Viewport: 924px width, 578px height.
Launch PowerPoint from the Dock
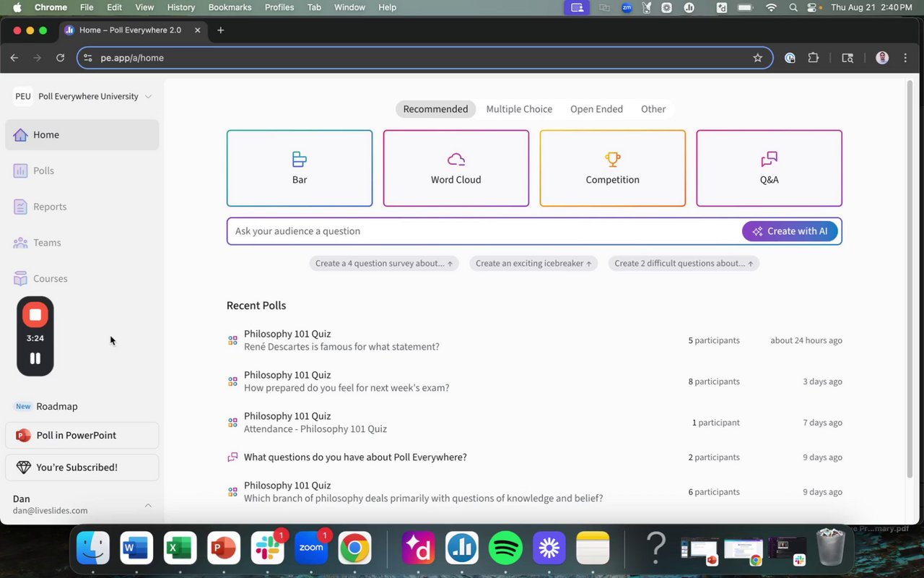224,548
